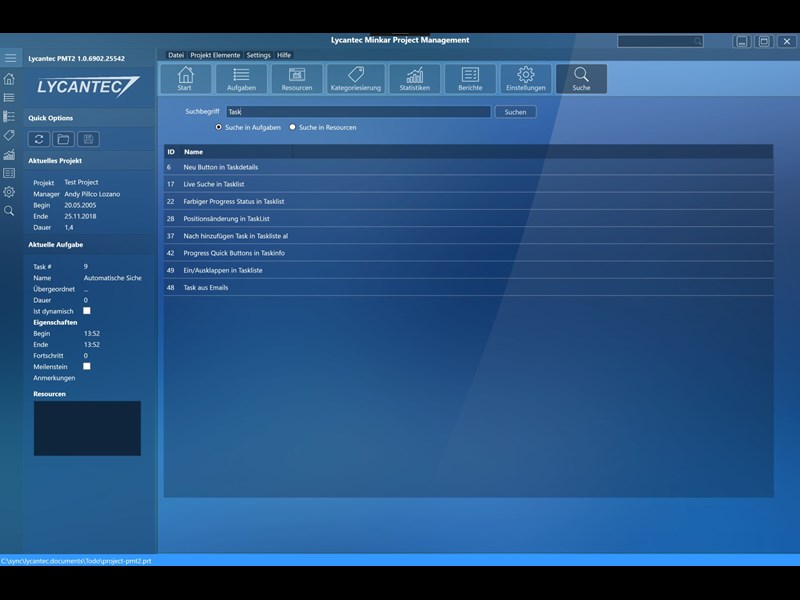Click the magnifier in the title bar search box
This screenshot has width=800, height=600.
pos(697,41)
